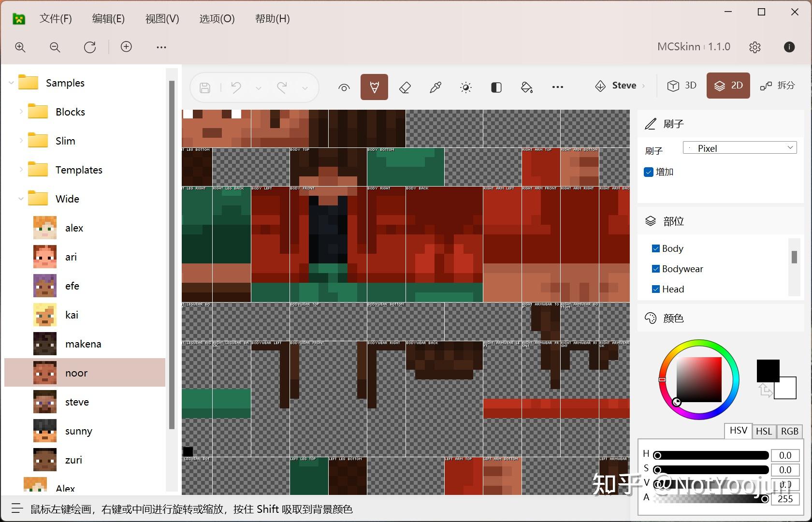
Task: Open the 选项(O) menu
Action: [x=217, y=18]
